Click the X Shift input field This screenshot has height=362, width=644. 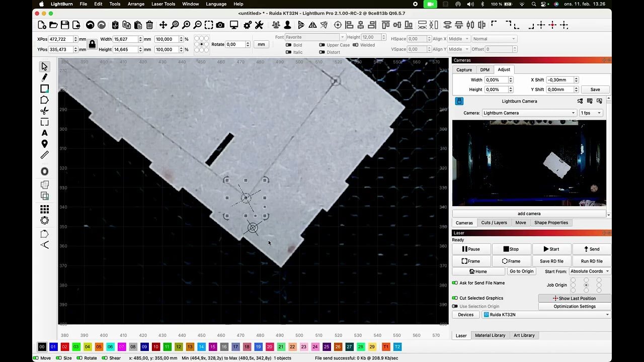[x=559, y=80]
